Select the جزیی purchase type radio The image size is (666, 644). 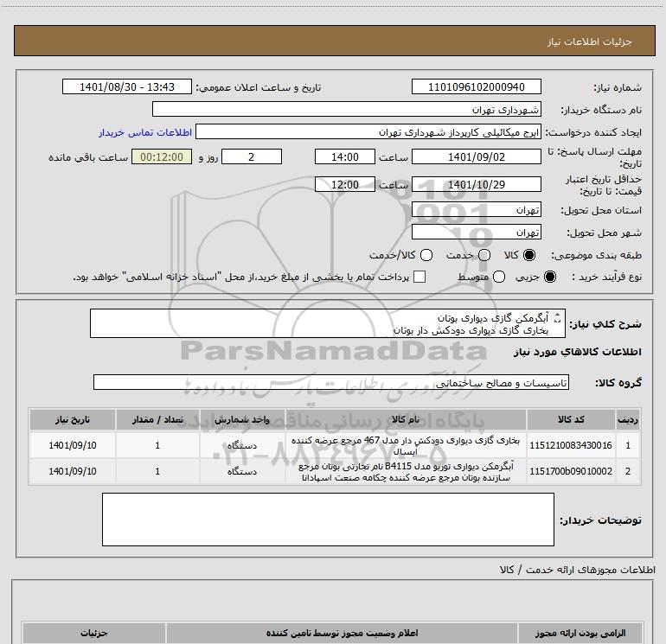click(549, 277)
